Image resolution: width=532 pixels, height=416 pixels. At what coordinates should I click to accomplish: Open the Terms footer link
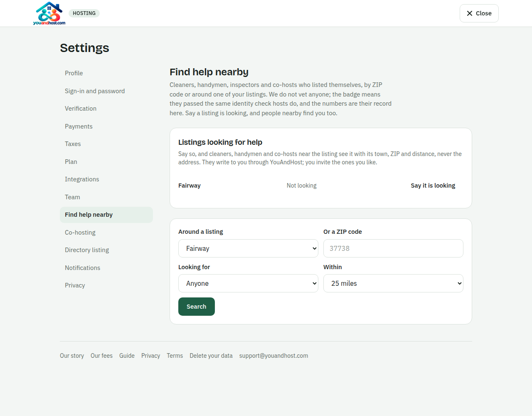175,356
